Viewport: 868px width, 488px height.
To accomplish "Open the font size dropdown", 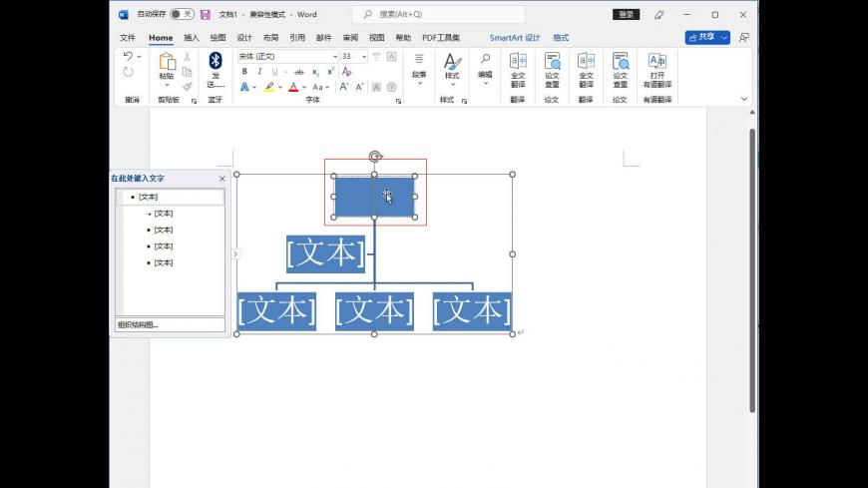I will click(364, 57).
